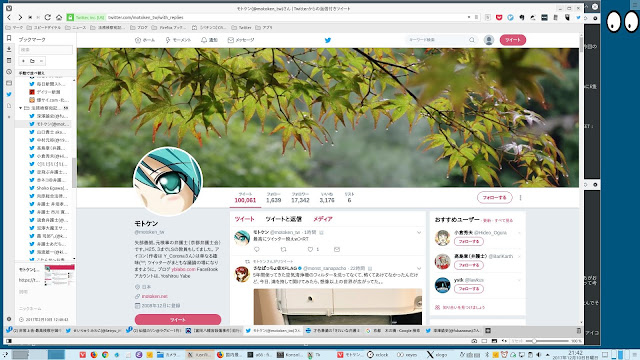Reply to モトケン's top tweet
Viewport: 640px width, 360px height.
[257, 249]
